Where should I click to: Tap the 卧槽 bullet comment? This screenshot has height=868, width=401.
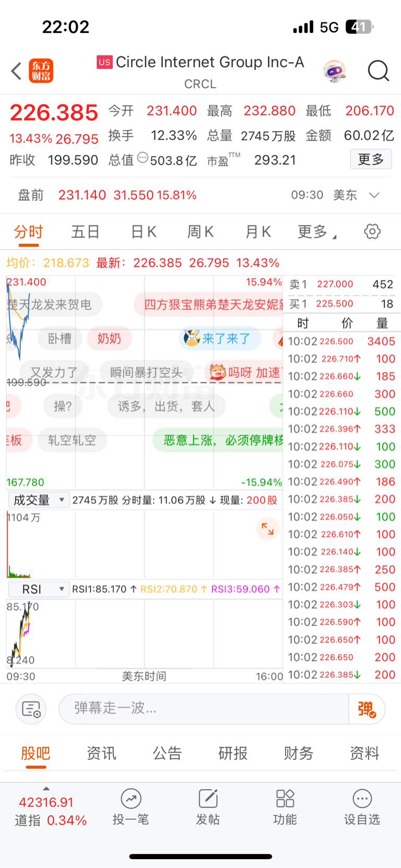(60, 339)
